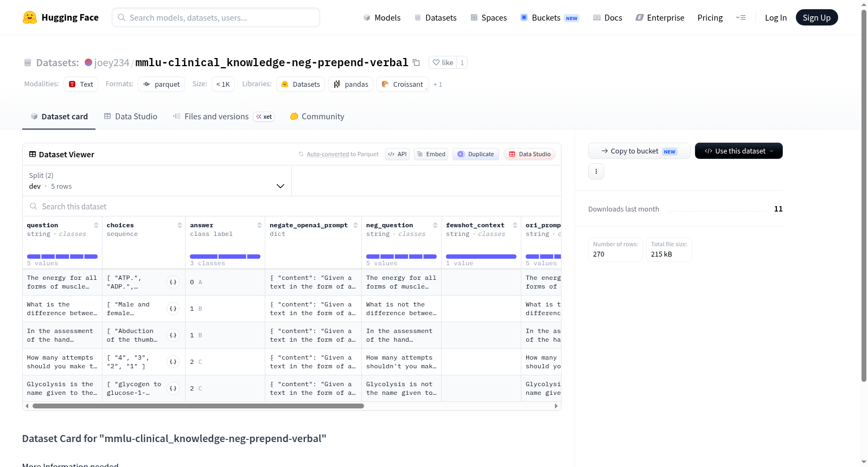Sort by the neg_question column
The width and height of the screenshot is (868, 467).
click(x=435, y=225)
